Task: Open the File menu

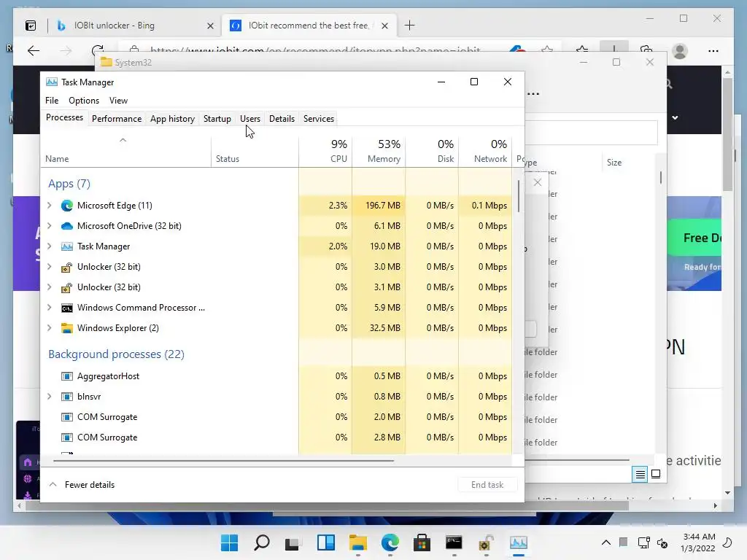Action: 52,101
